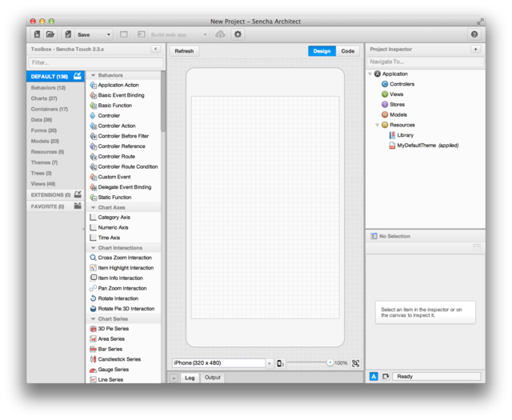The height and width of the screenshot is (420, 512).
Task: Switch to the Code view toggle
Action: 347,51
